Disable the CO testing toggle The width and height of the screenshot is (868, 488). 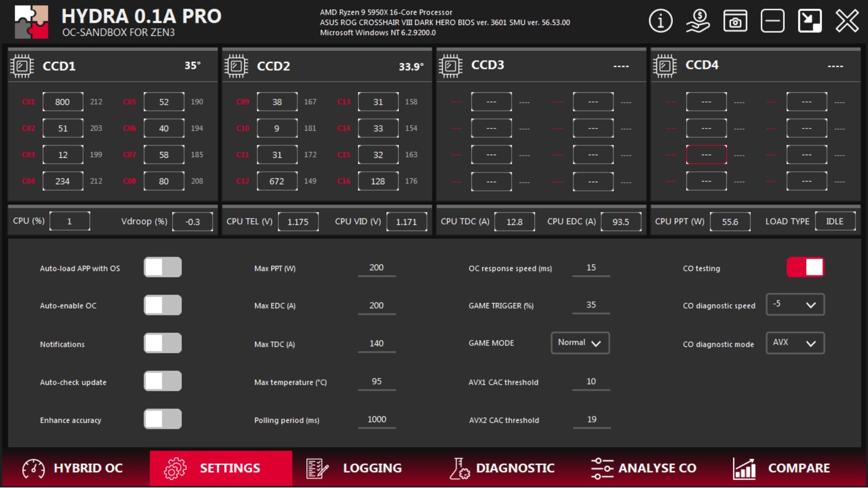pos(806,267)
